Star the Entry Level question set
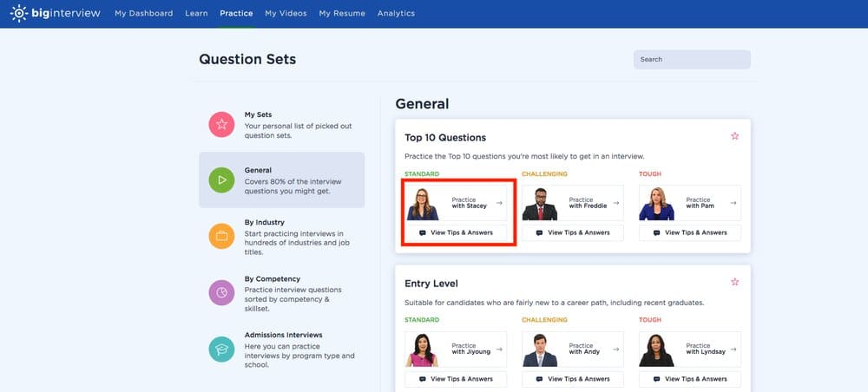The image size is (868, 392). click(734, 282)
